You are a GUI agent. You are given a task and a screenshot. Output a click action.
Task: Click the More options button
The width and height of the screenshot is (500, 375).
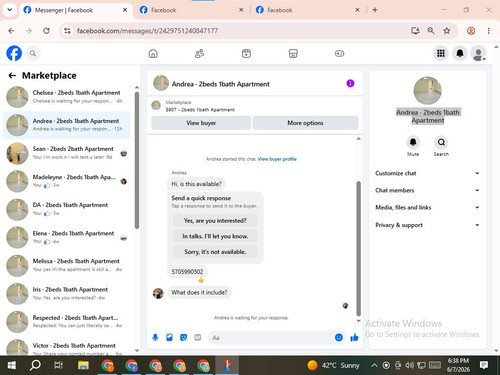(x=305, y=123)
